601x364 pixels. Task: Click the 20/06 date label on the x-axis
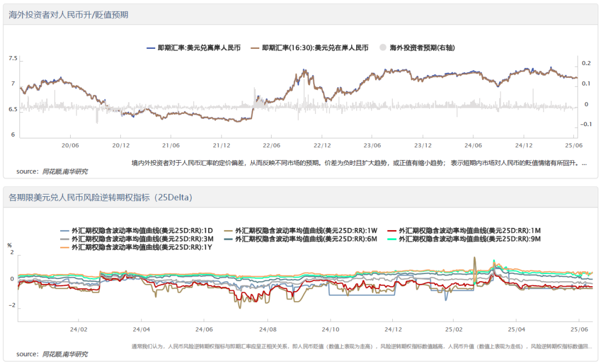(70, 146)
